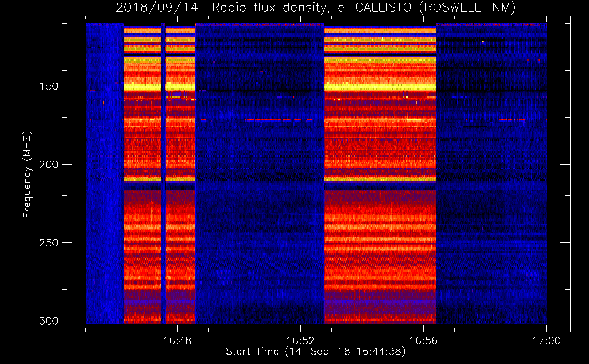
Task: Click the 'e-CALLISTO (ROSWELL-NM)' title text
Action: click(x=427, y=8)
